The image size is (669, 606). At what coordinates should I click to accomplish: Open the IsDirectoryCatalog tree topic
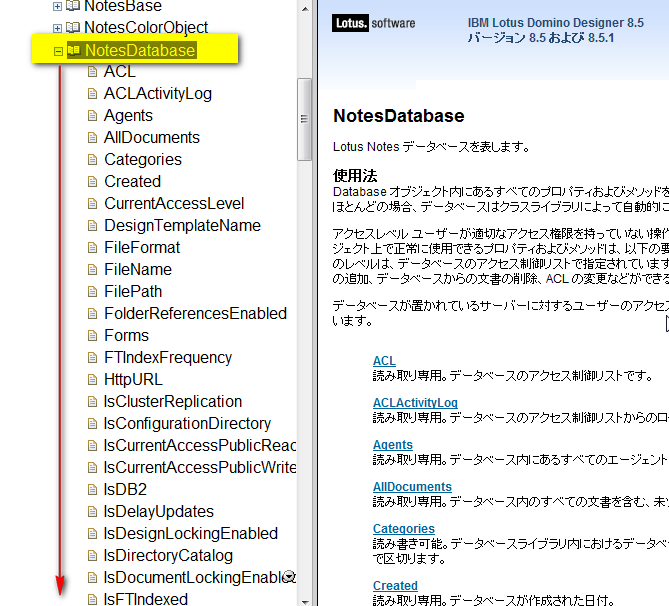pyautogui.click(x=168, y=556)
